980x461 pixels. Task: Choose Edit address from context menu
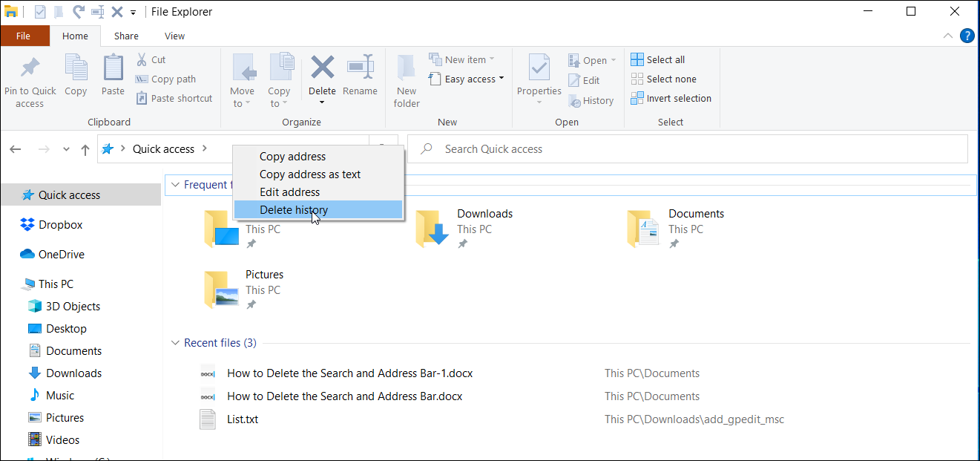pos(318,192)
